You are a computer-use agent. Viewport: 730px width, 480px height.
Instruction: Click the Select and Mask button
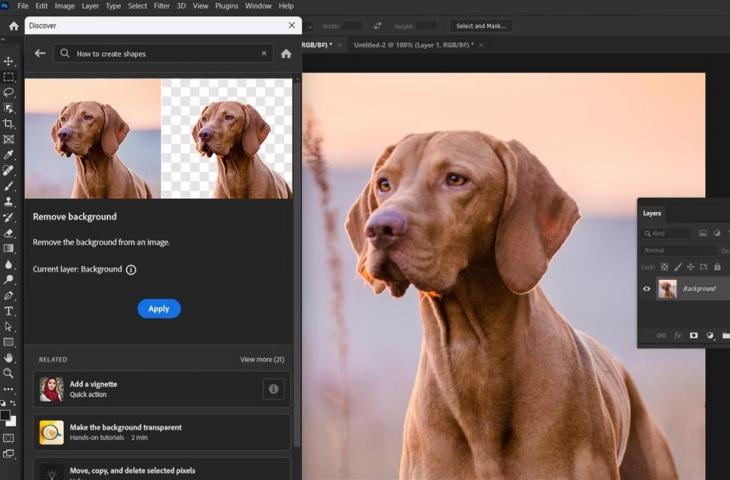click(480, 25)
